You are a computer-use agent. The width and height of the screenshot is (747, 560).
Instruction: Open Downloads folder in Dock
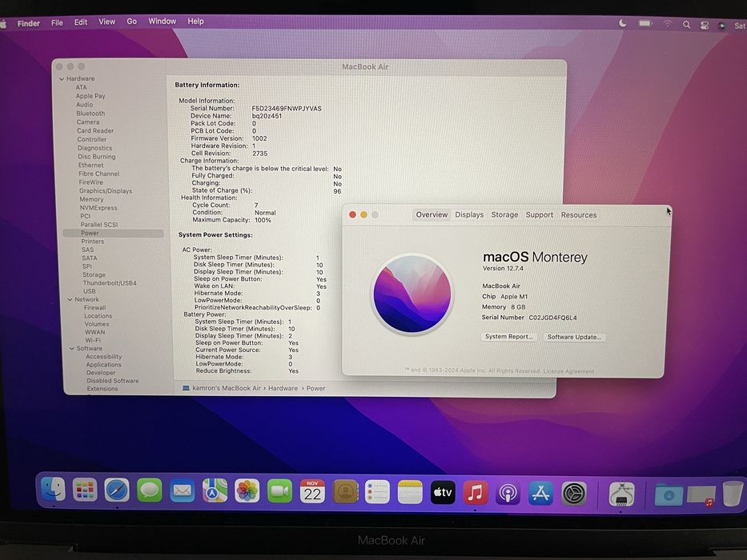pos(669,495)
